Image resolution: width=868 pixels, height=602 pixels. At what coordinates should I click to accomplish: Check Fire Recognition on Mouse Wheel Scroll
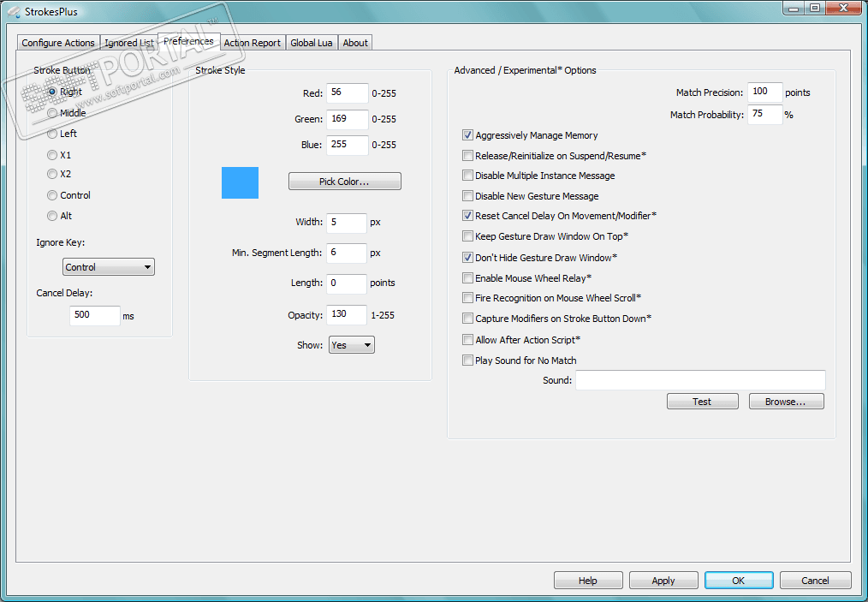pyautogui.click(x=467, y=298)
